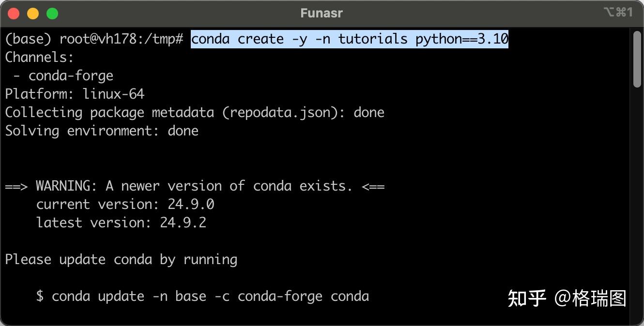The image size is (644, 326).
Task: Click the current version 24.9.0 text
Action: 125,204
